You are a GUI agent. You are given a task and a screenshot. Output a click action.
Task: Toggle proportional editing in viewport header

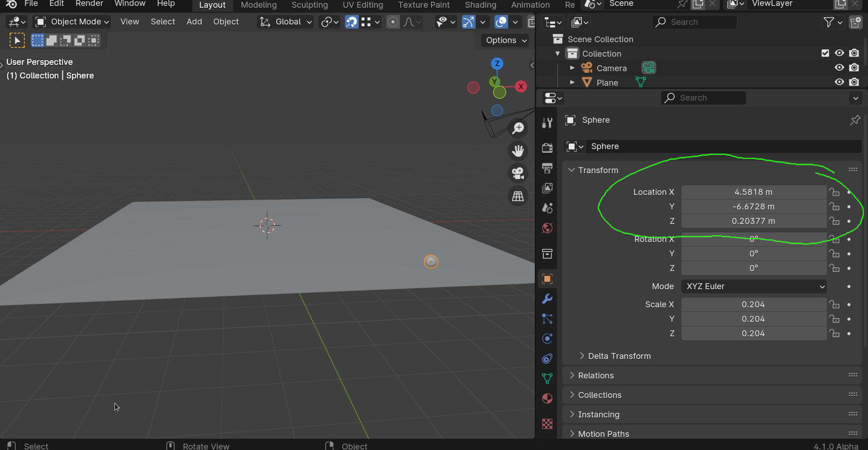[393, 22]
